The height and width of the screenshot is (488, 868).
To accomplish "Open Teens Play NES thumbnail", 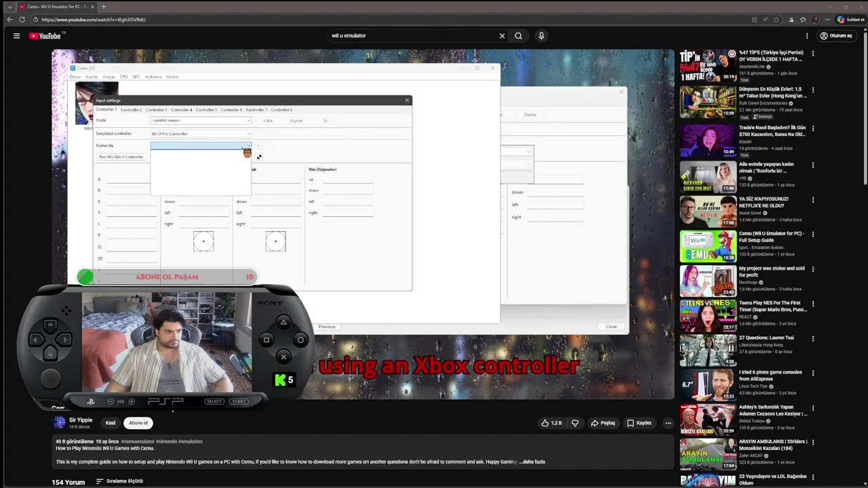I will [708, 316].
